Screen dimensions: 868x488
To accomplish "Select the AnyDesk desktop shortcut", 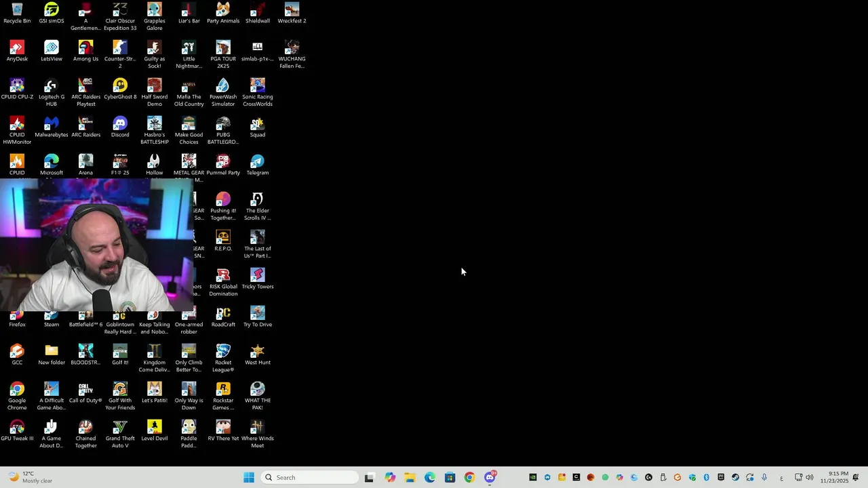I will coord(17,51).
